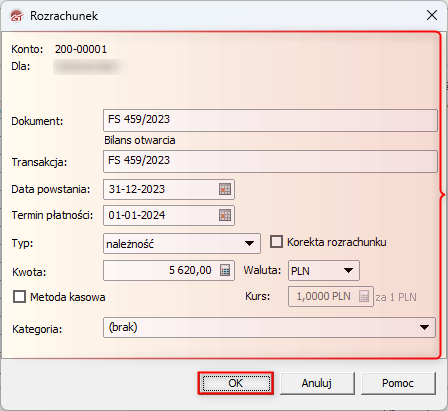The image size is (448, 411).
Task: Click the date value 01-01-2024
Action: 137,215
